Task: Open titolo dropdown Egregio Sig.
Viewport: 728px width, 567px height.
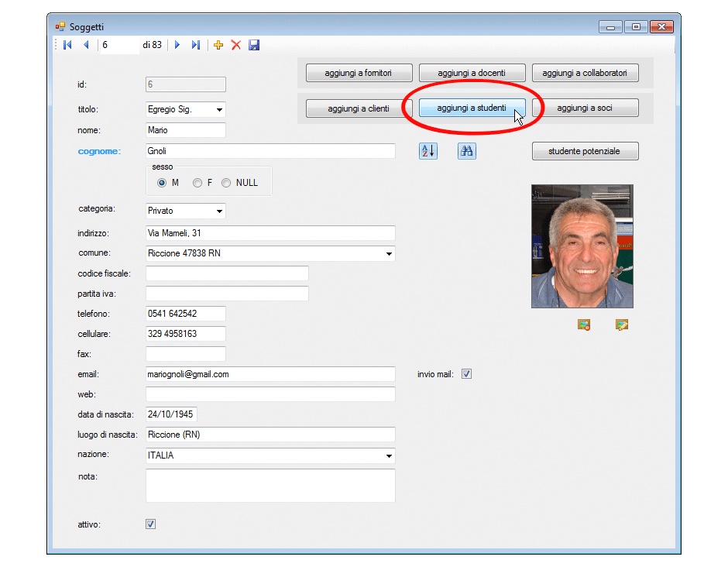Action: tap(186, 109)
